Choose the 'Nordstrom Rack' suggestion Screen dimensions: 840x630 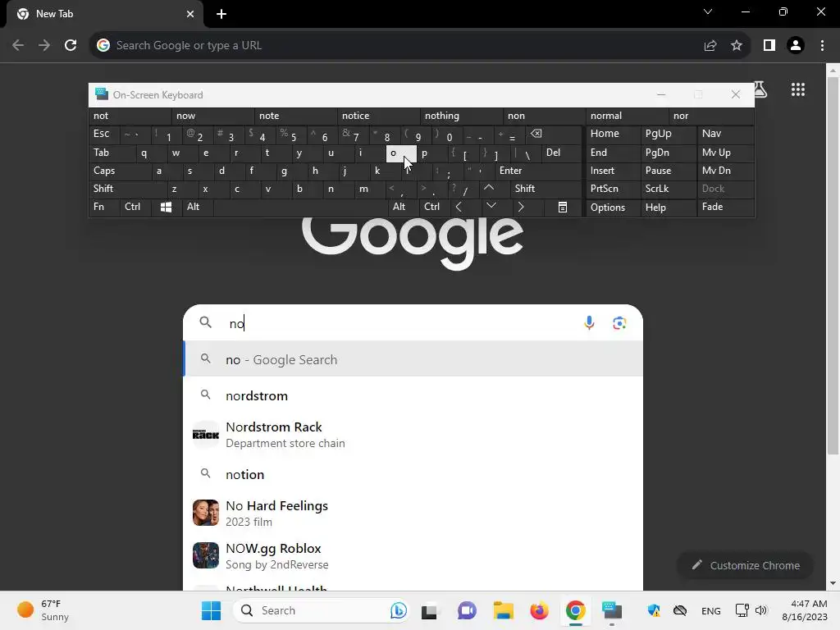413,435
